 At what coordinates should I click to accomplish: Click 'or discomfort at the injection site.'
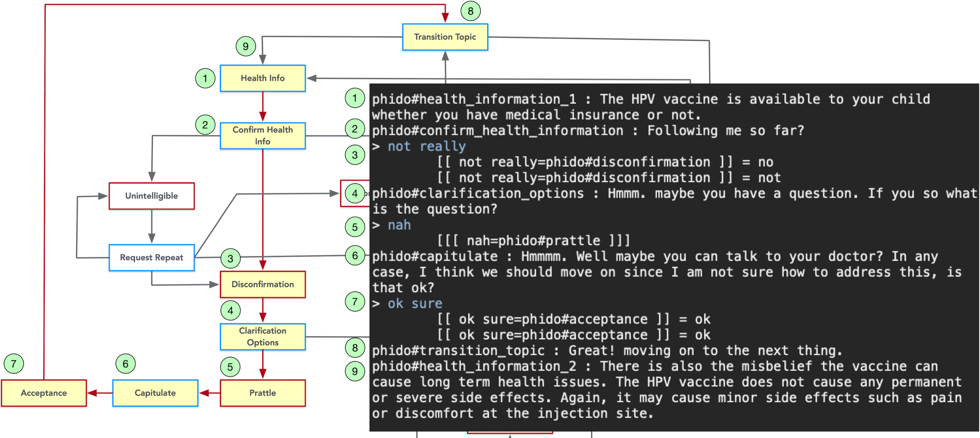point(513,413)
